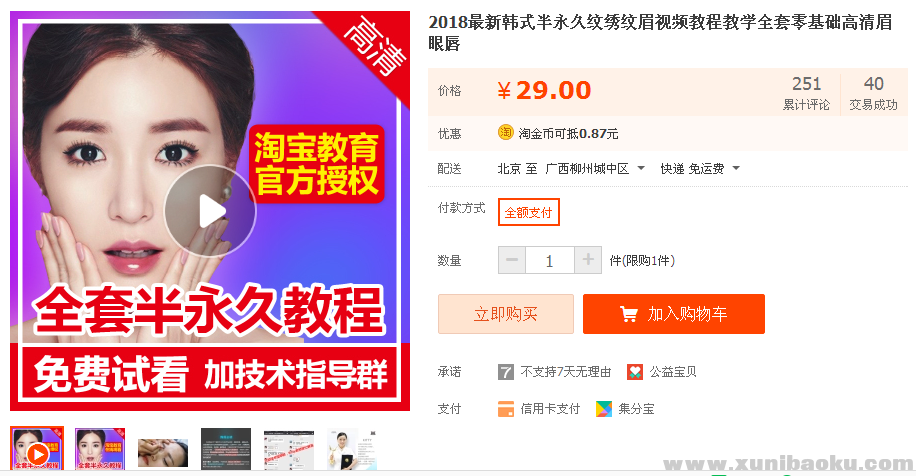
Task: Click the 加入购物车 add to cart button
Action: 674,314
